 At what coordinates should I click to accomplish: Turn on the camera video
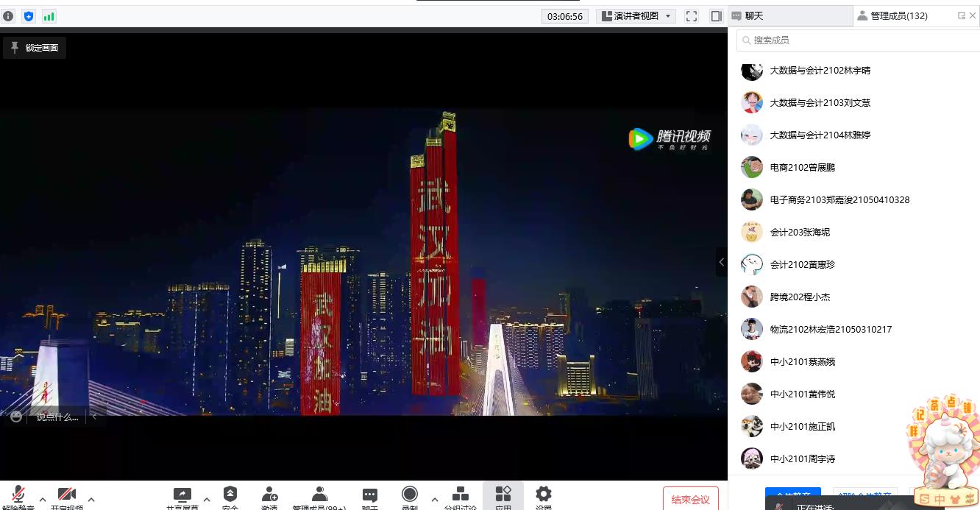pos(67,495)
